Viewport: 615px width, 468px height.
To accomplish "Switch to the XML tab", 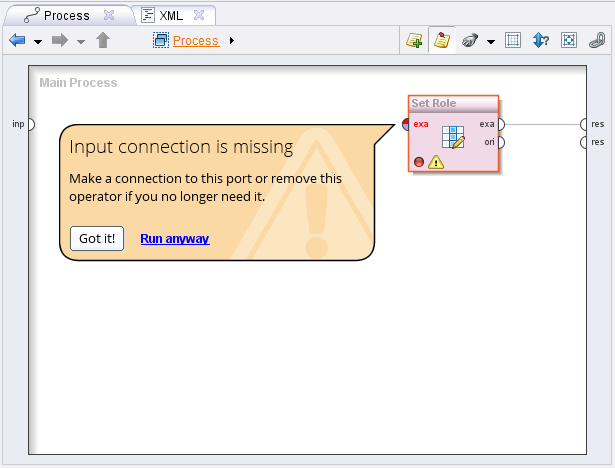I will coord(170,16).
